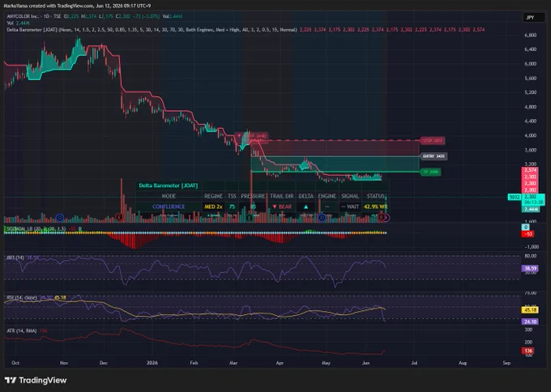Click the 2026 label on time axis
This screenshot has width=551, height=392.
152,363
